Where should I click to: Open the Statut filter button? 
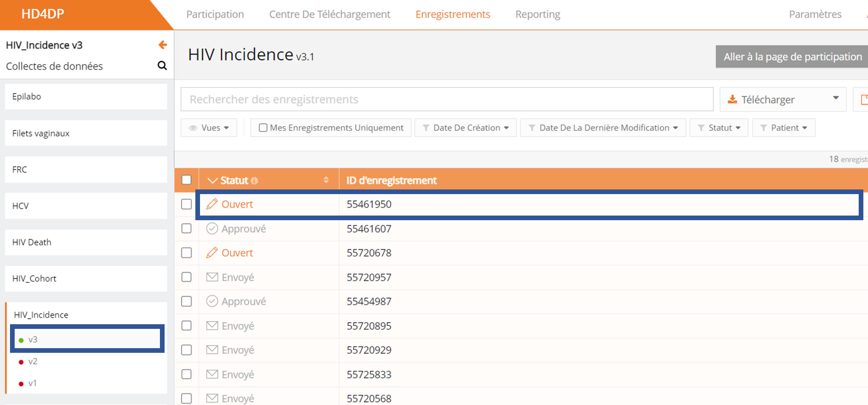click(x=719, y=128)
